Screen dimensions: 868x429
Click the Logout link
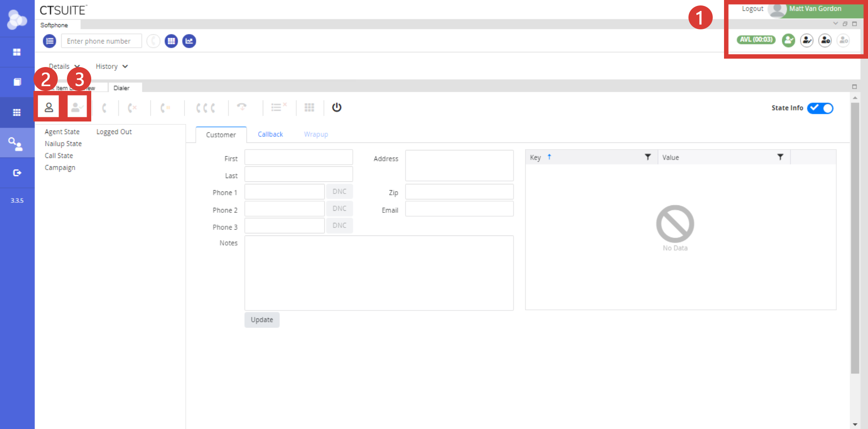[x=752, y=9]
